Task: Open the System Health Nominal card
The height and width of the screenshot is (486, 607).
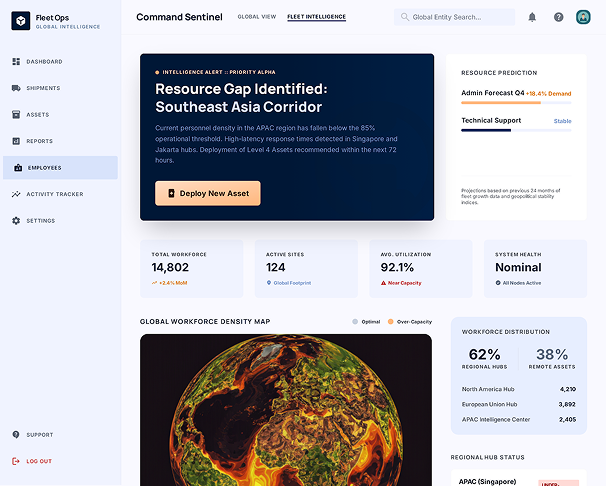Action: click(x=535, y=269)
